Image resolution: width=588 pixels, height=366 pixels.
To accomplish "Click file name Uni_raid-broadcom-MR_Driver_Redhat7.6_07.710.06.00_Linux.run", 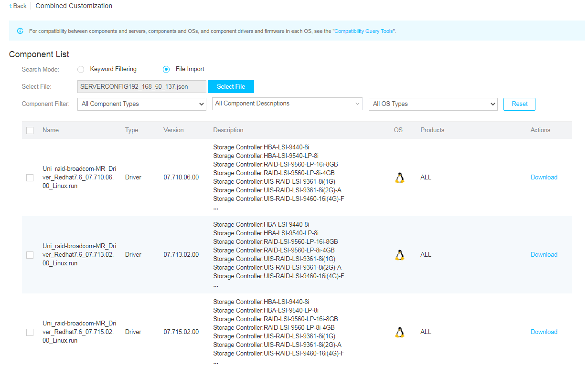I will click(79, 178).
